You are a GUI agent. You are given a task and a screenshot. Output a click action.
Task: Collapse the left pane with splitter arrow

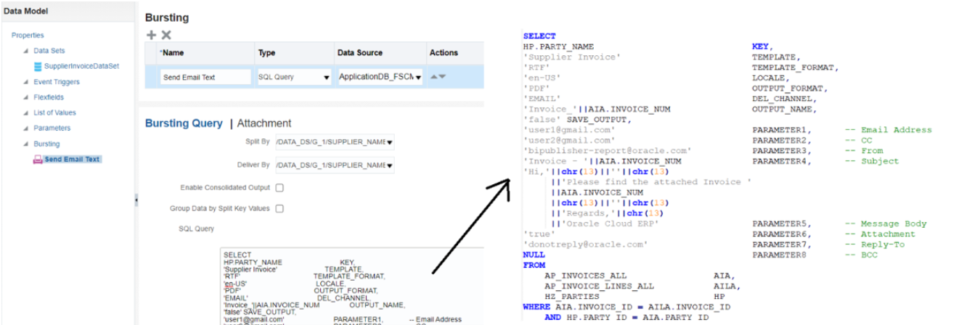point(136,200)
